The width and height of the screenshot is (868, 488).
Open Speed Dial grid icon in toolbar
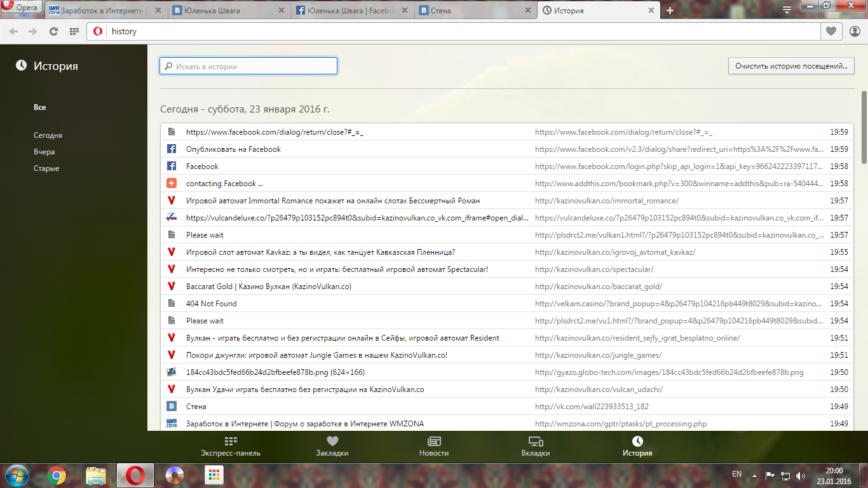pyautogui.click(x=74, y=31)
